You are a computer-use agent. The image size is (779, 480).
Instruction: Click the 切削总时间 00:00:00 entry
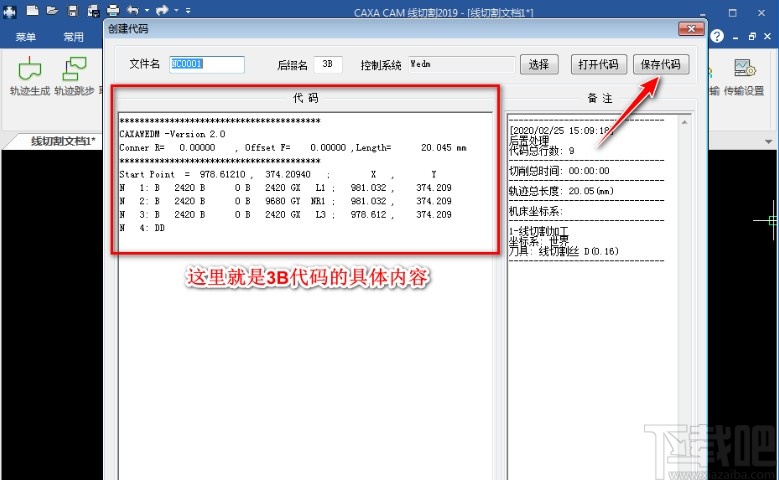point(559,171)
